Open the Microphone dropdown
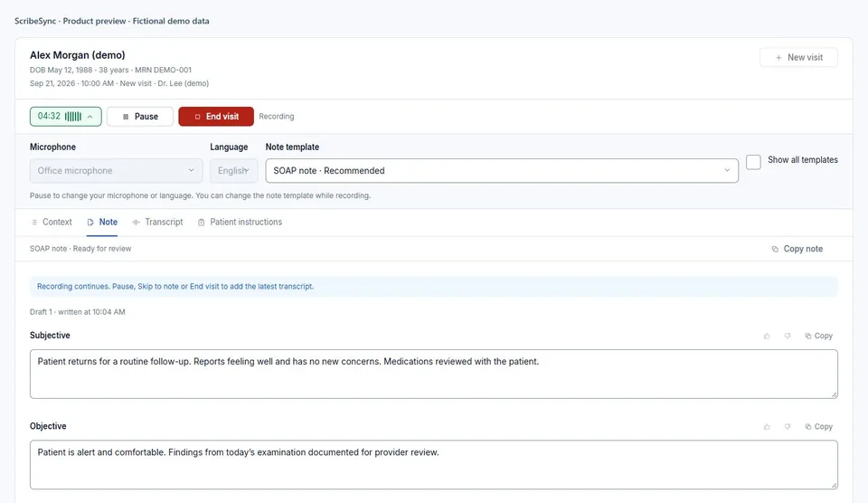 (117, 171)
